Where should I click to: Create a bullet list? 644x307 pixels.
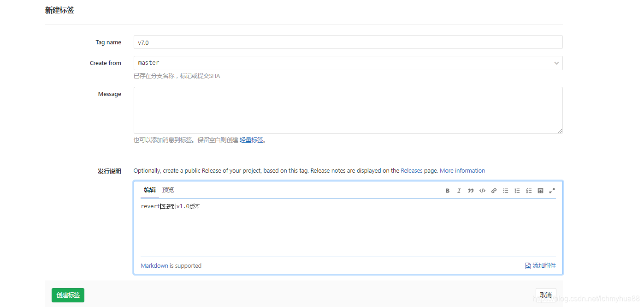point(505,190)
